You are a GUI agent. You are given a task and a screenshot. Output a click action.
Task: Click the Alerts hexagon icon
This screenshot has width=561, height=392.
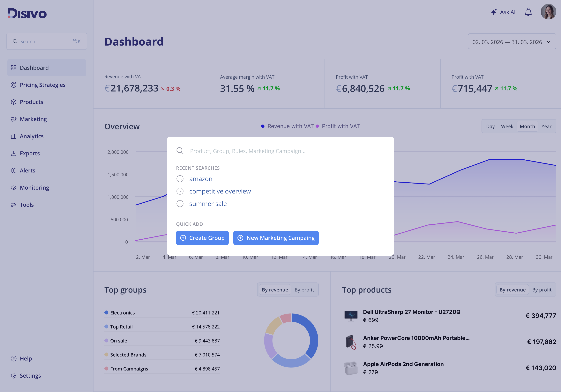click(14, 170)
